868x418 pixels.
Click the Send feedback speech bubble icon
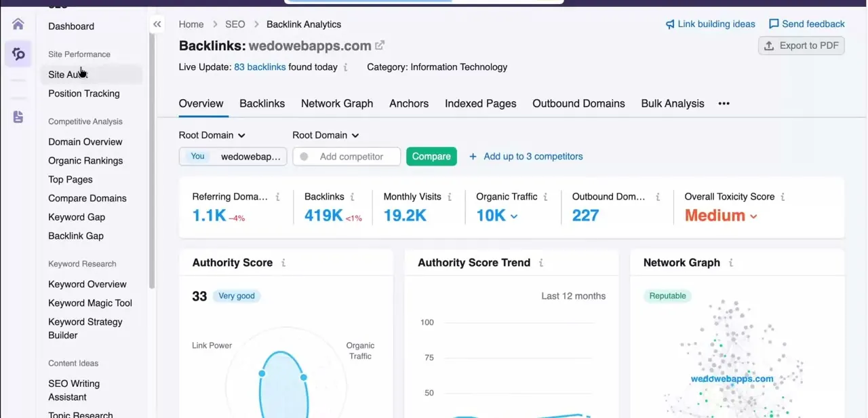click(x=774, y=24)
